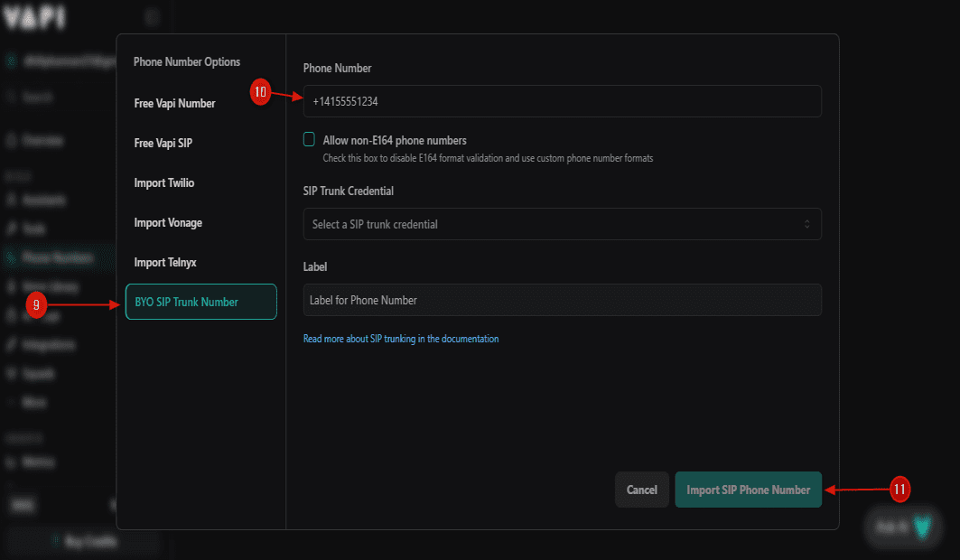The image size is (960, 560).
Task: Expand the More section in the sidebar
Action: point(10,402)
